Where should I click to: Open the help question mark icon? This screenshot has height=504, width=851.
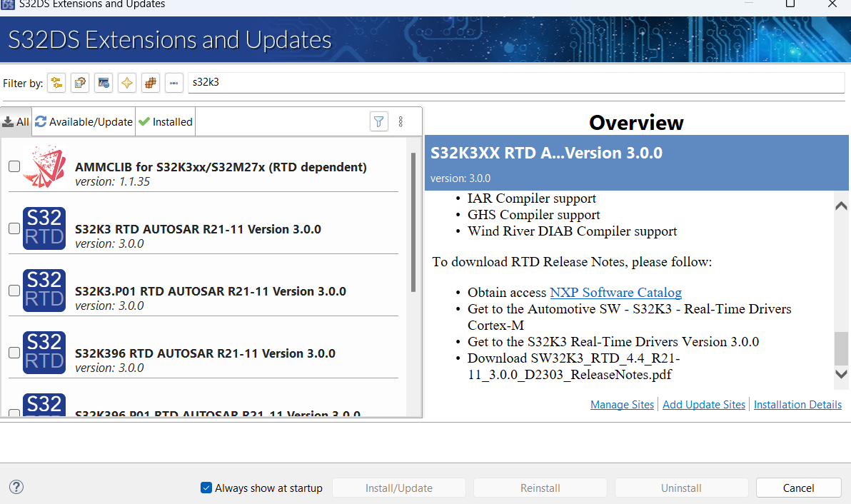[x=16, y=487]
